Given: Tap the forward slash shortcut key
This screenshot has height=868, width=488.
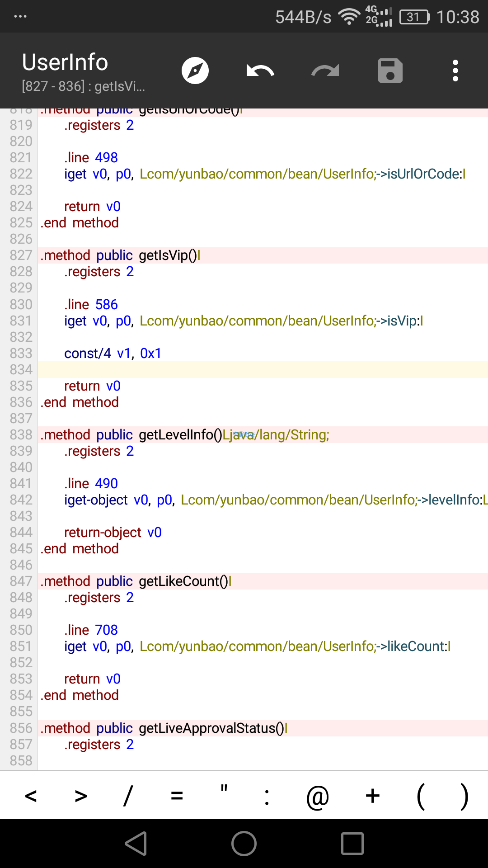Looking at the screenshot, I should click(128, 795).
